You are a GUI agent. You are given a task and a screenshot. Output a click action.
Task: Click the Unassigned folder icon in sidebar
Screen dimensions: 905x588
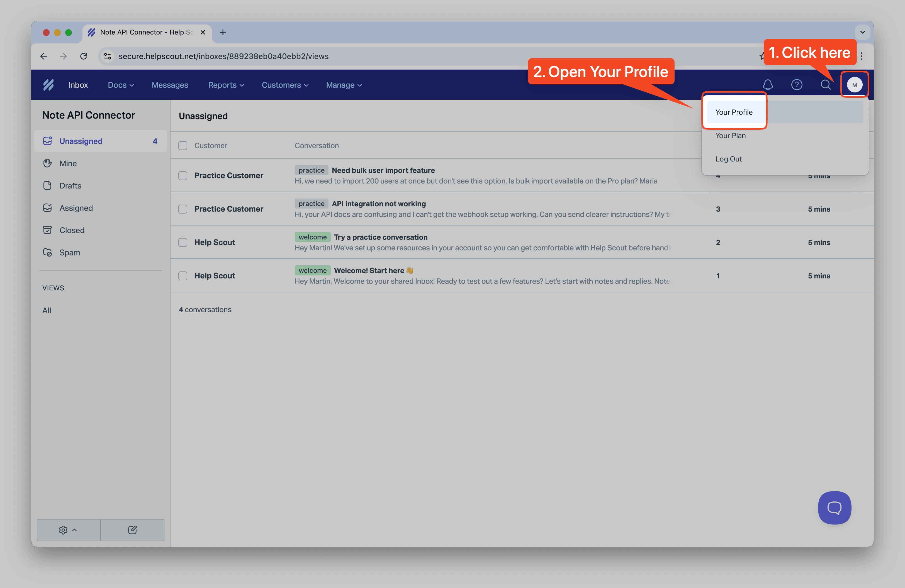tap(48, 141)
